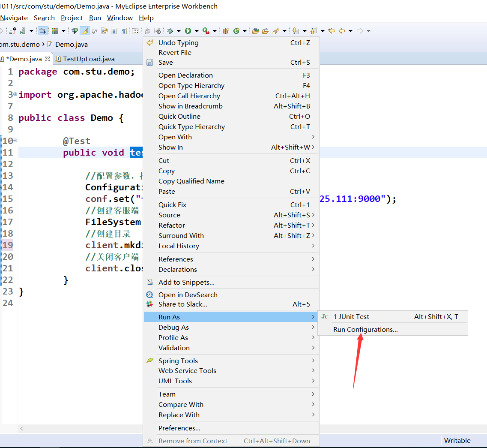Click the deploy application toolbar icon
487x448 pixels.
[x=13, y=31]
